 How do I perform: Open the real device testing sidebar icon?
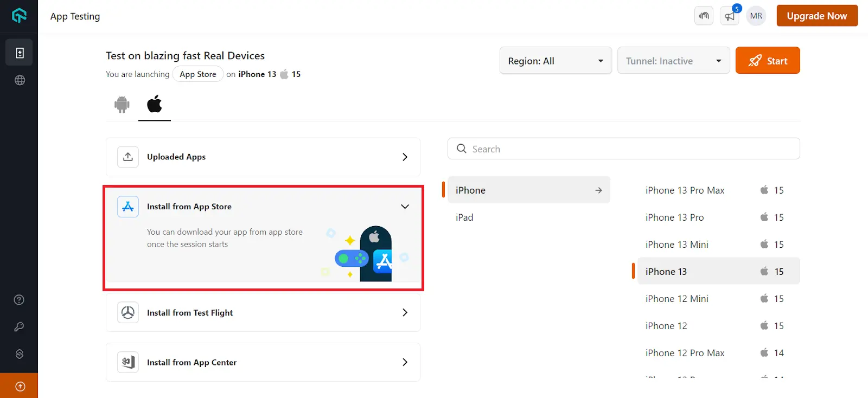point(20,53)
